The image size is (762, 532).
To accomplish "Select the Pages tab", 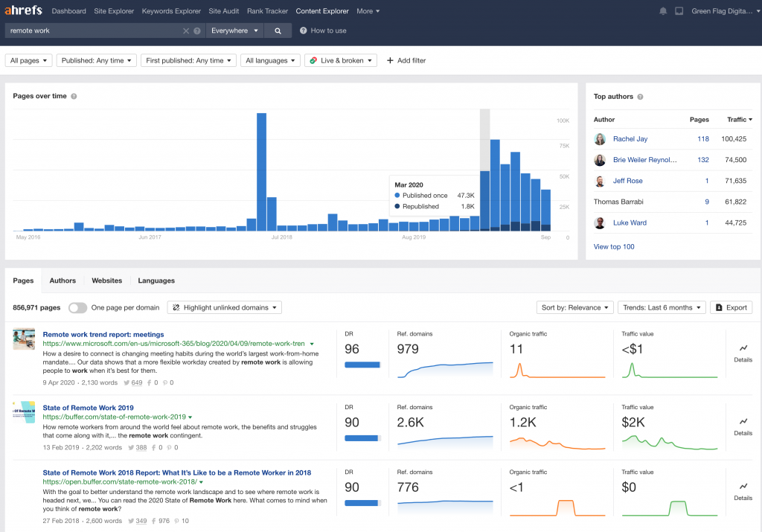I will click(23, 281).
